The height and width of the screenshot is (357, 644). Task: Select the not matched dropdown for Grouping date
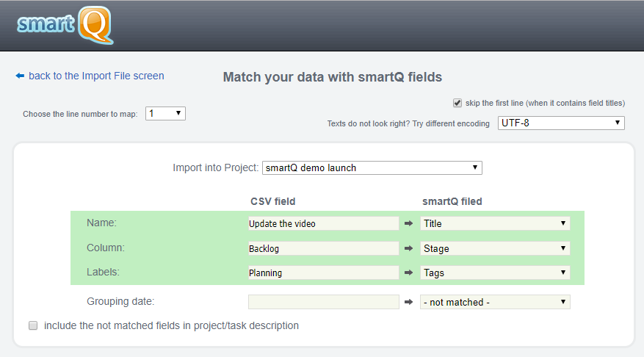tap(495, 302)
